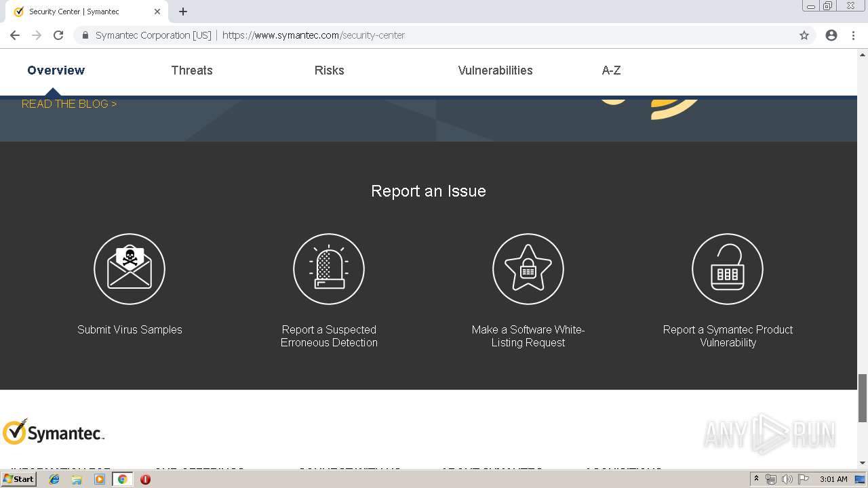868x488 pixels.
Task: Launch Internet Explorer from the taskbar
Action: (x=54, y=479)
